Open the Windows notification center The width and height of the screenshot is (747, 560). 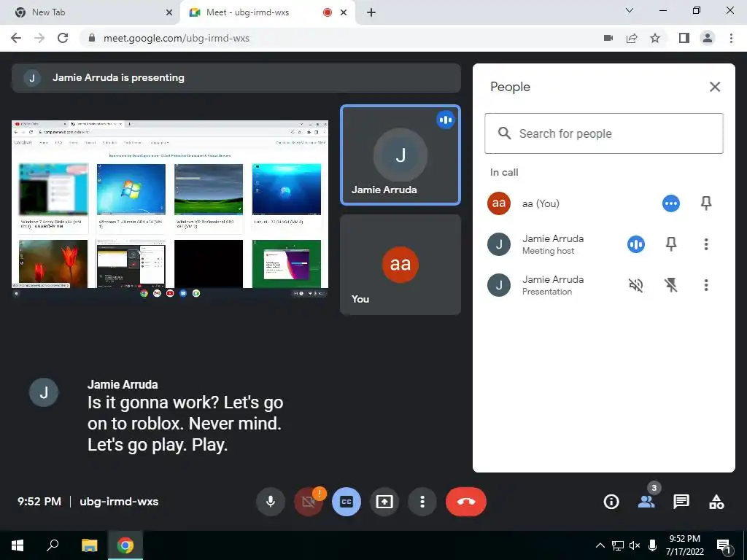point(723,545)
